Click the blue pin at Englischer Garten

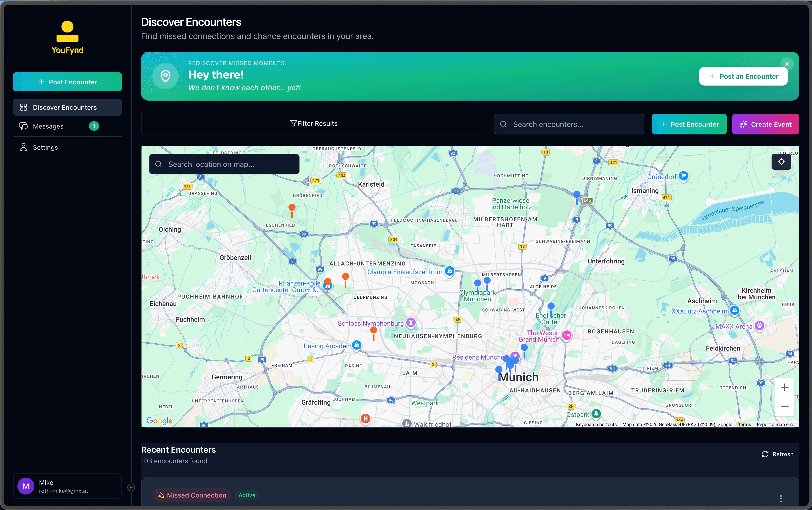[551, 310]
